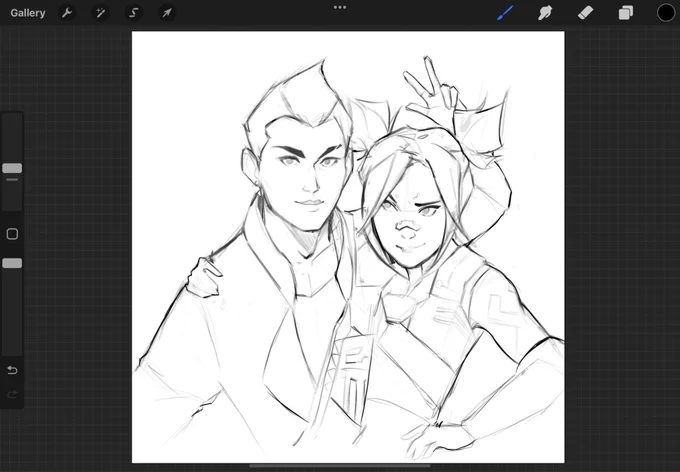Click the brush size slider handle
The width and height of the screenshot is (680, 472).
[12, 168]
